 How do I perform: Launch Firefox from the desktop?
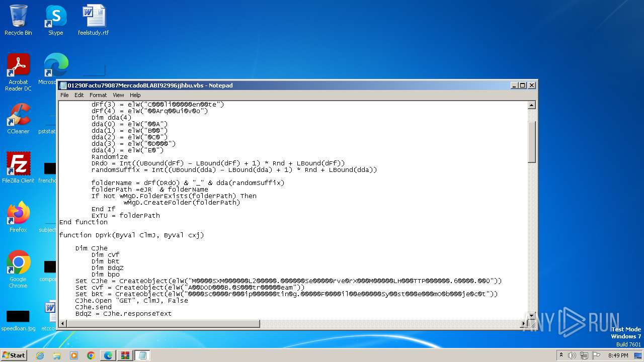pyautogui.click(x=18, y=217)
